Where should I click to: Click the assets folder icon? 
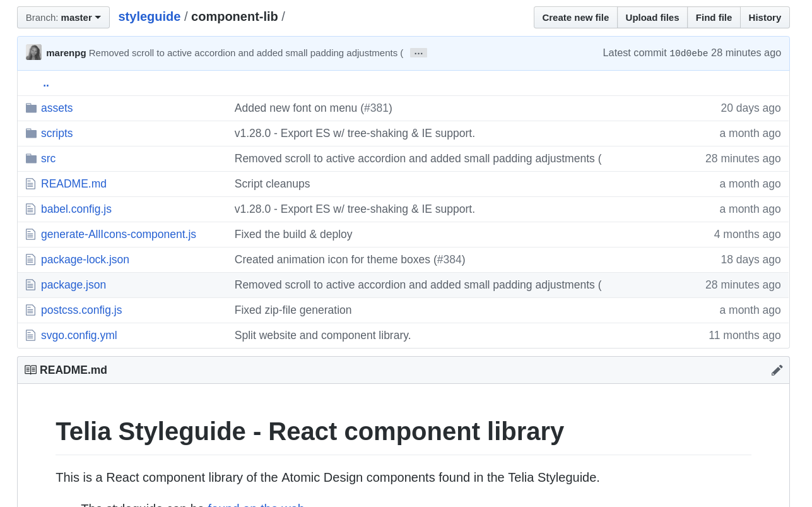[31, 108]
